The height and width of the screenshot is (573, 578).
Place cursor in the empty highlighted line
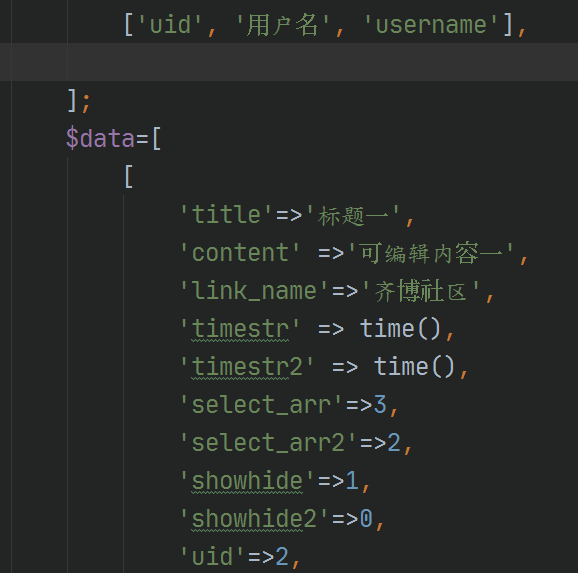pyautogui.click(x=289, y=62)
